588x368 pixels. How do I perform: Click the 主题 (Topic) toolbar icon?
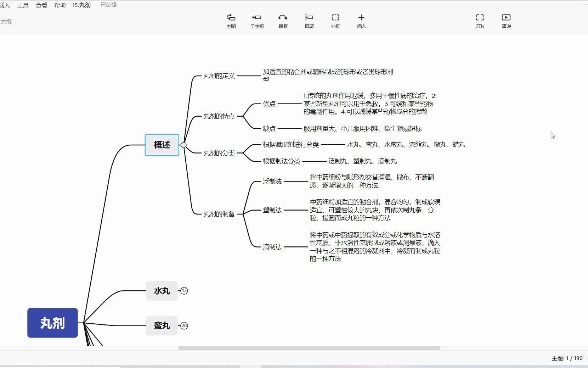pos(231,21)
